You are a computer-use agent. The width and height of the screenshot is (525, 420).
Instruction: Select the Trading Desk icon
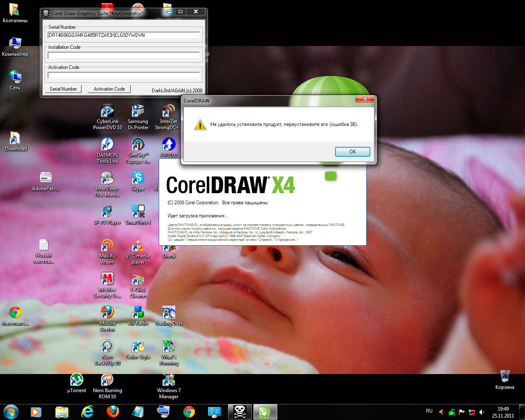click(169, 316)
